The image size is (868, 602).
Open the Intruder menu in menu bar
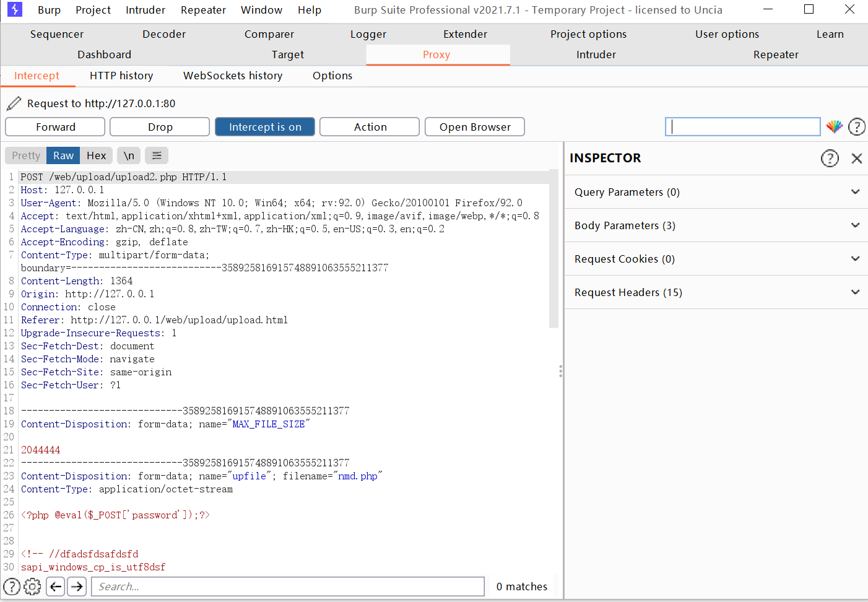coord(145,10)
